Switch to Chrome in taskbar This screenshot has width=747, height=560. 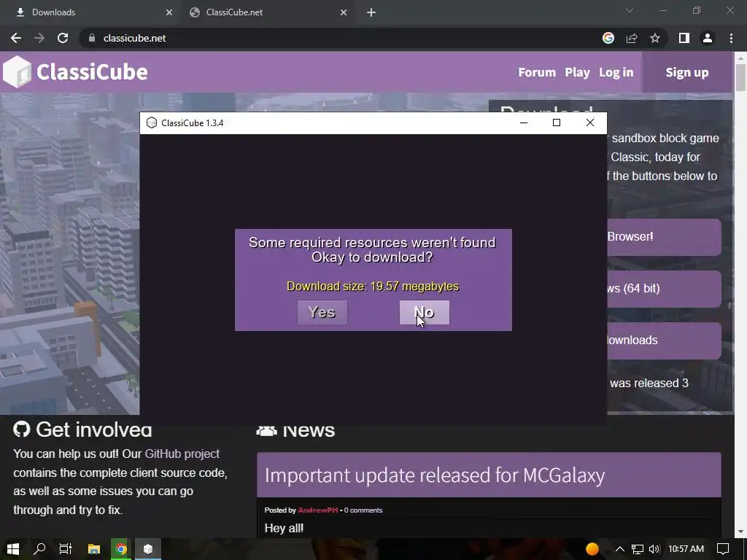(121, 549)
